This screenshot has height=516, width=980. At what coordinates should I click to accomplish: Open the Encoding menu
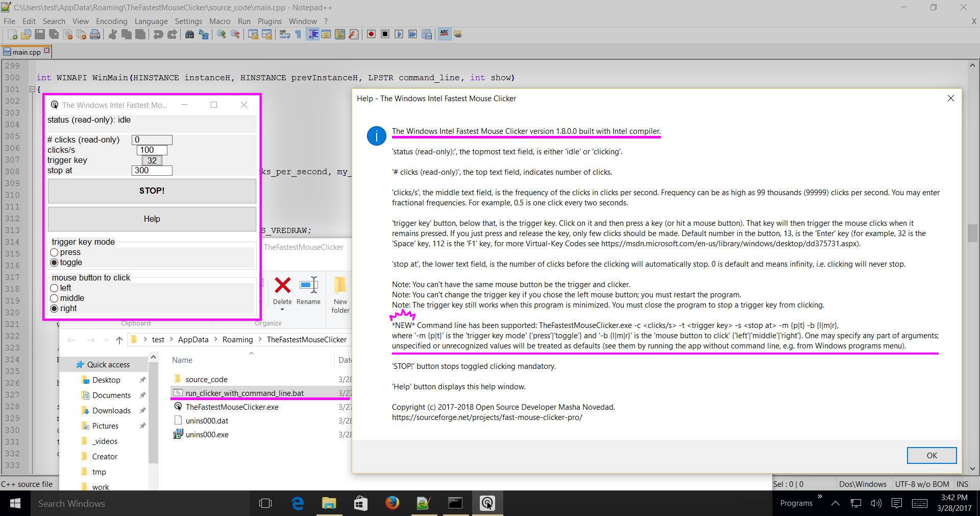pos(111,21)
